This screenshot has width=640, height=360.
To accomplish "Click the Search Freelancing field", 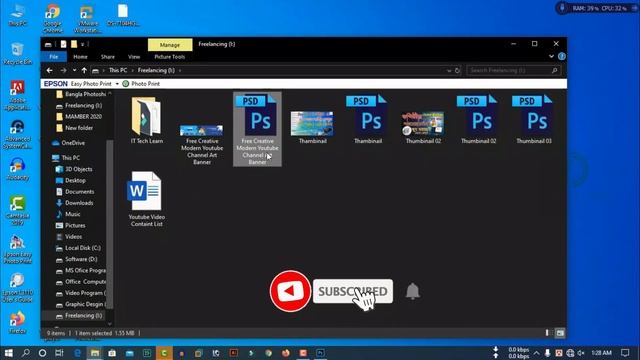I will point(513,70).
